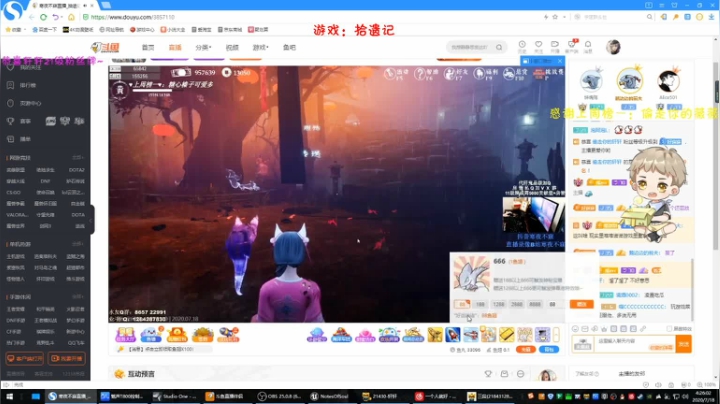Click the address bar showing www.douyu.com
This screenshot has width=720, height=404.
[312, 17]
